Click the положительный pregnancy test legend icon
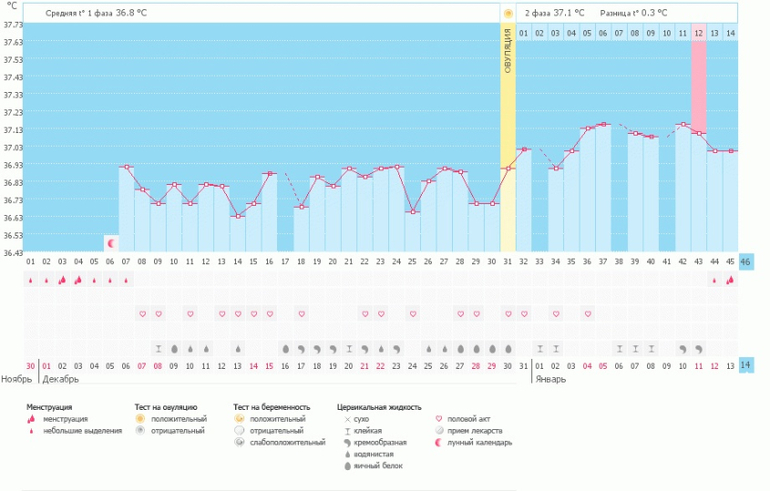This screenshot has width=770, height=491. [x=239, y=419]
